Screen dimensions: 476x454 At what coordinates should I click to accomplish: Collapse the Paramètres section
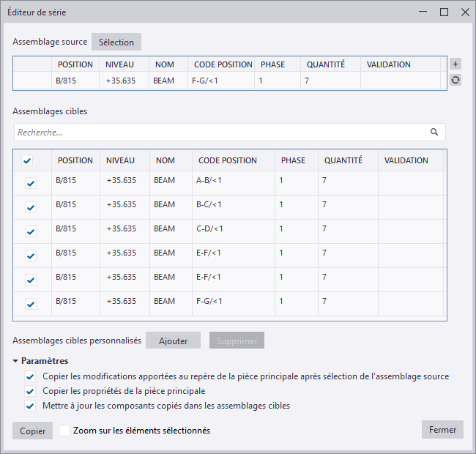[15, 361]
